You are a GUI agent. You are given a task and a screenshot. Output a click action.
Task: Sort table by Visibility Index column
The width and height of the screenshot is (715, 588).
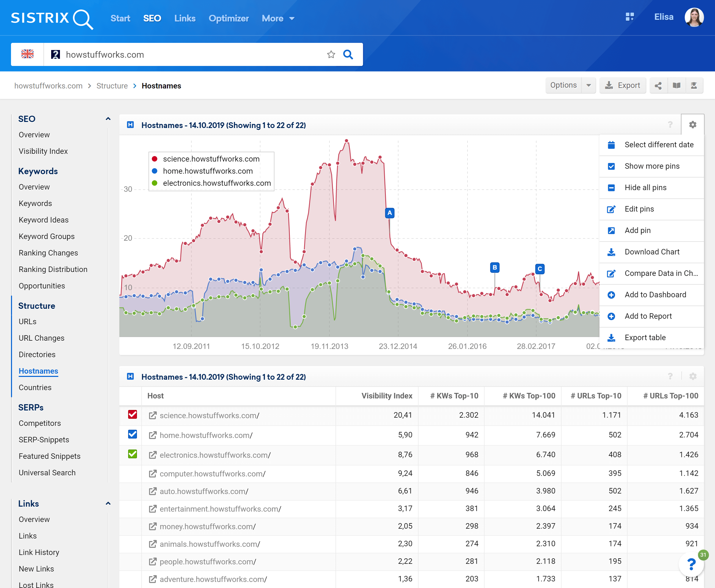pyautogui.click(x=387, y=396)
